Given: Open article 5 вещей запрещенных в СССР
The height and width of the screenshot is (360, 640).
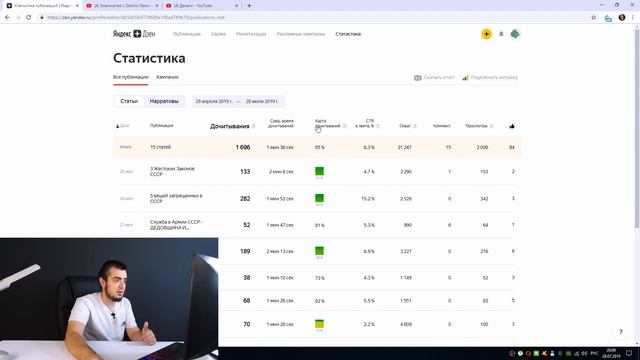Looking at the screenshot, I should pyautogui.click(x=176, y=198).
